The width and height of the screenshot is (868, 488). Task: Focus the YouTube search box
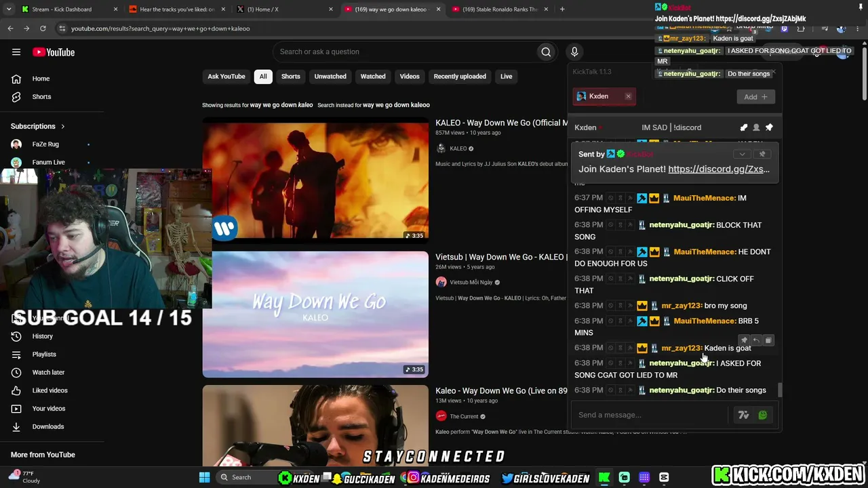click(x=405, y=52)
